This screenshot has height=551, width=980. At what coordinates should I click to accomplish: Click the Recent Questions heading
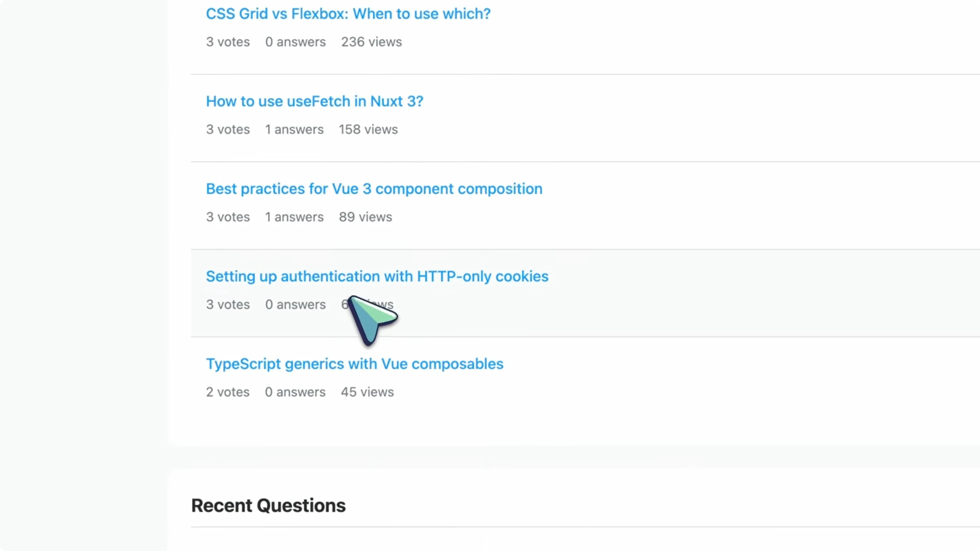coord(268,505)
